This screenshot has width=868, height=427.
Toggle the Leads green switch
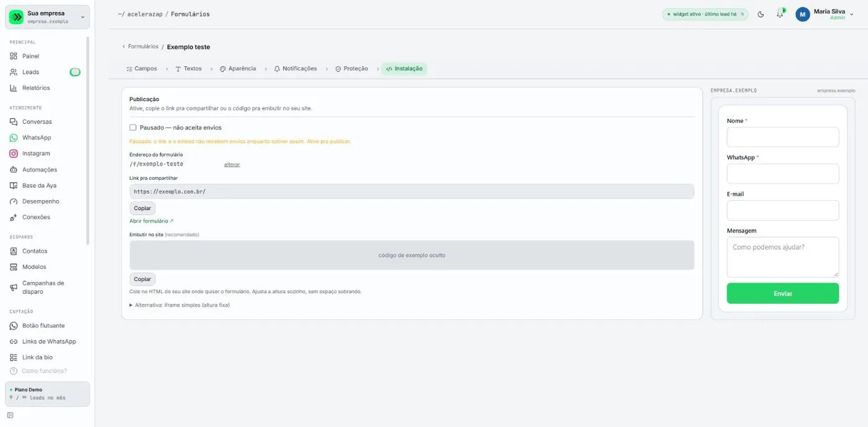click(x=75, y=72)
